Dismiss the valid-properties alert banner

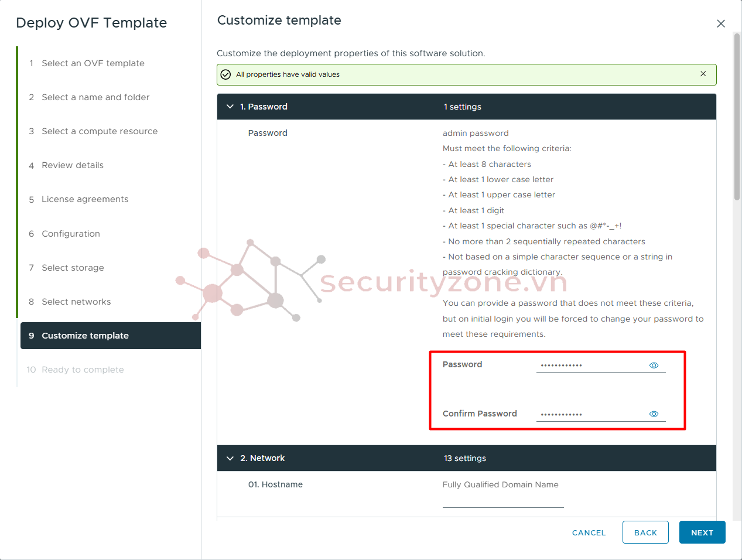pyautogui.click(x=703, y=74)
